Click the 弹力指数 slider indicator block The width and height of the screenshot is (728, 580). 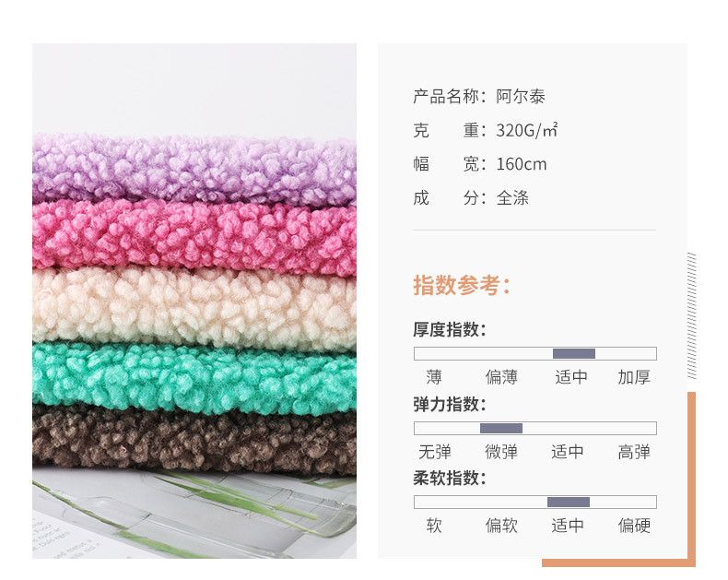pyautogui.click(x=501, y=428)
